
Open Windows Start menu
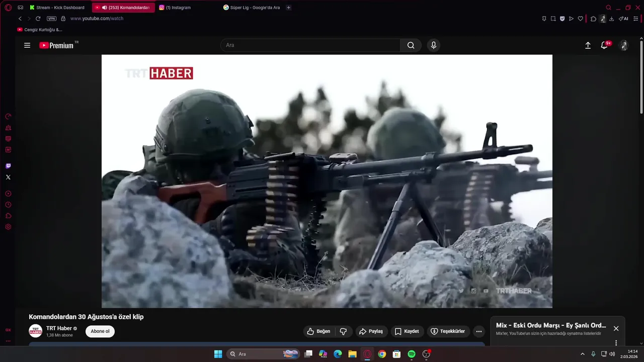pyautogui.click(x=218, y=354)
